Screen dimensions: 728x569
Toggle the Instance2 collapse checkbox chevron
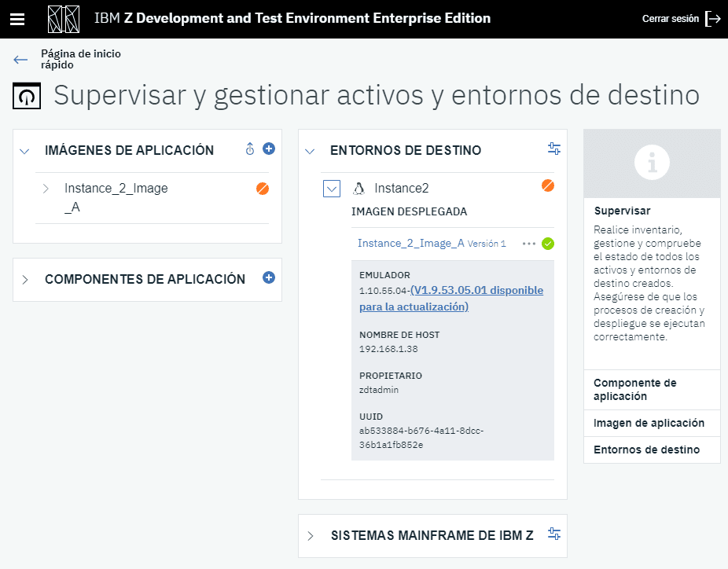click(x=332, y=189)
